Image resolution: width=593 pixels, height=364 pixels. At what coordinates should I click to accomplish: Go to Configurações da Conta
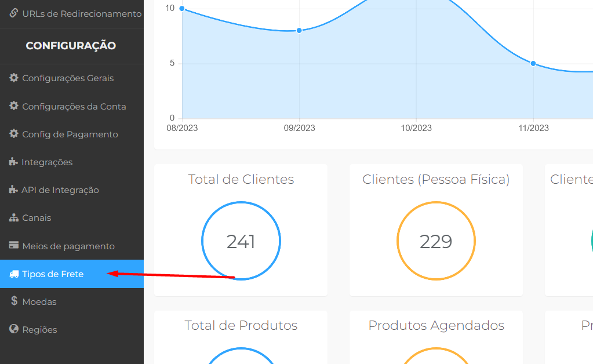pos(72,106)
